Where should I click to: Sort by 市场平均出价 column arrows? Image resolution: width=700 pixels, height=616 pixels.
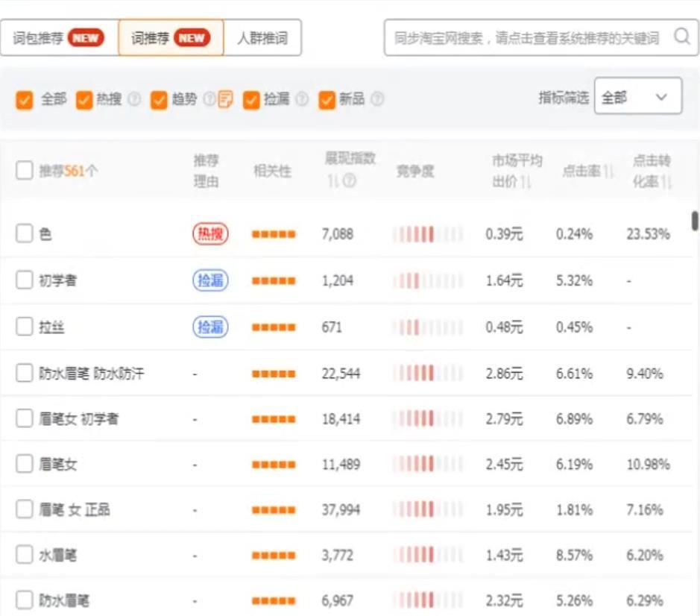[526, 181]
